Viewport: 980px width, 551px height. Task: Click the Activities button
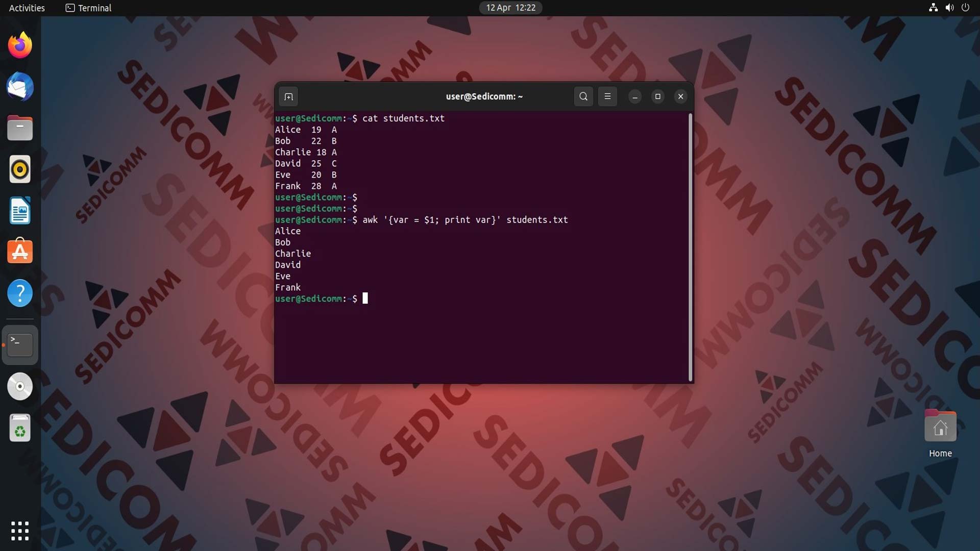coord(27,8)
